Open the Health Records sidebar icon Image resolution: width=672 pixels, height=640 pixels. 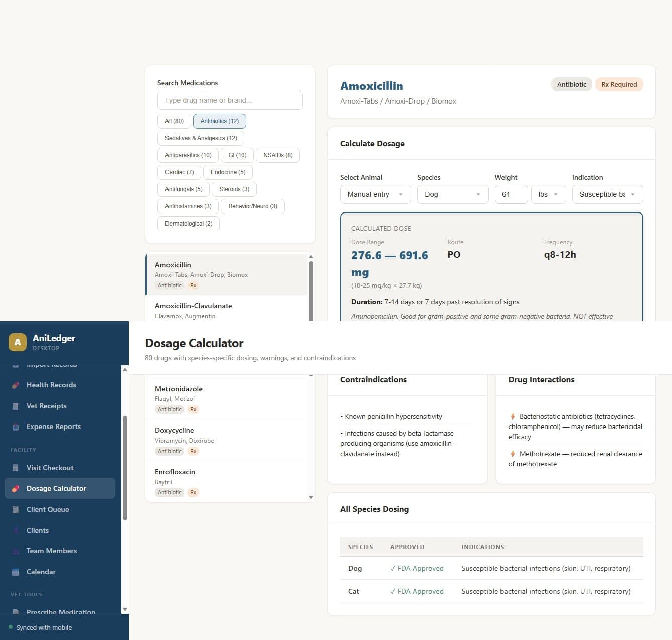tap(16, 385)
